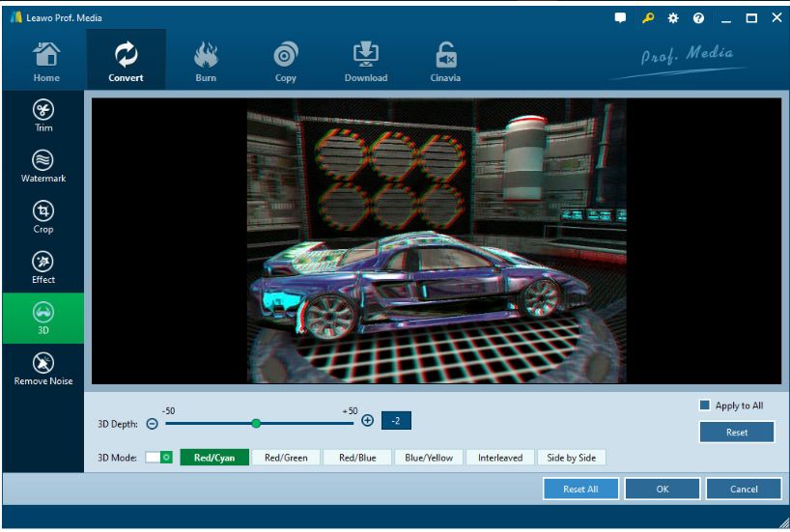Choose Side by Side 3D mode
This screenshot has height=532, width=790.
571,458
